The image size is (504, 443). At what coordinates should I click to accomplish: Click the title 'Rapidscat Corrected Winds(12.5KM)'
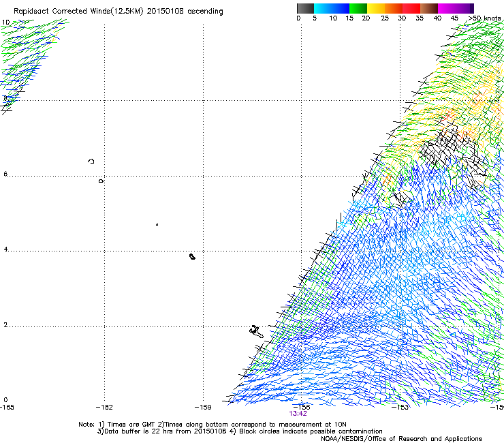(78, 12)
